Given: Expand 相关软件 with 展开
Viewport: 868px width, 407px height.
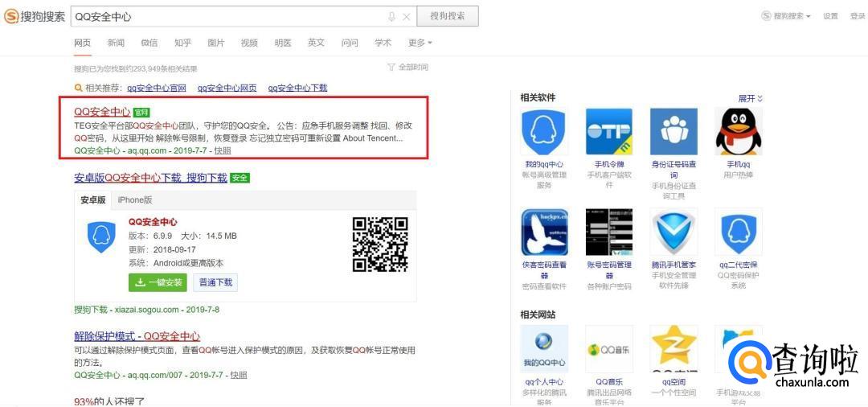Looking at the screenshot, I should tap(750, 98).
